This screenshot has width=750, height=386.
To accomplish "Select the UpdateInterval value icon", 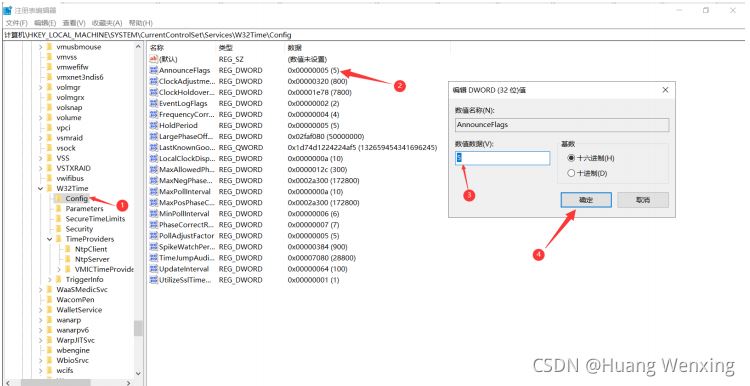I will [154, 269].
